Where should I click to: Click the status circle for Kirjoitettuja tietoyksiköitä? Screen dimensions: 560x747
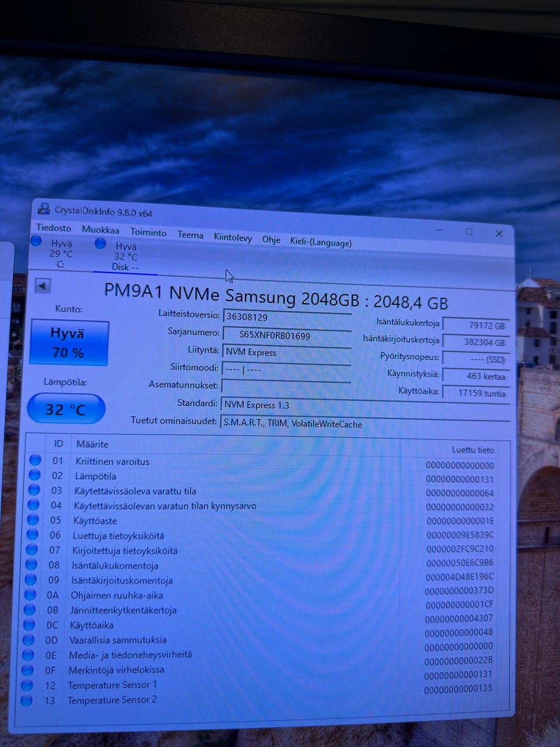pyautogui.click(x=32, y=549)
